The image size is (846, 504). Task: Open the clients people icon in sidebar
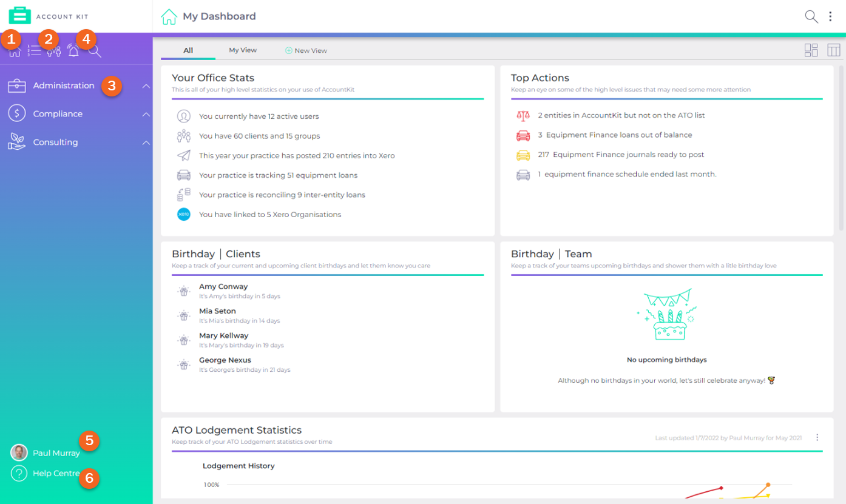pos(54,51)
